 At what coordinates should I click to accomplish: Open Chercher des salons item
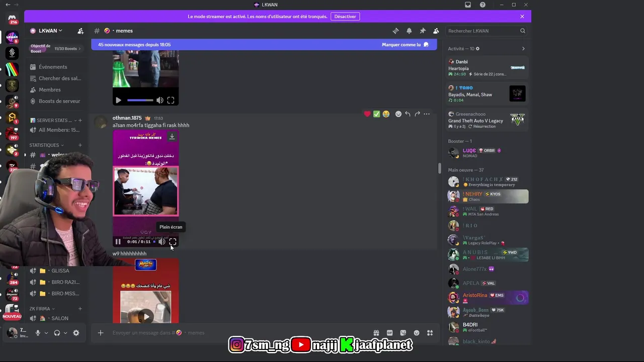click(x=56, y=78)
